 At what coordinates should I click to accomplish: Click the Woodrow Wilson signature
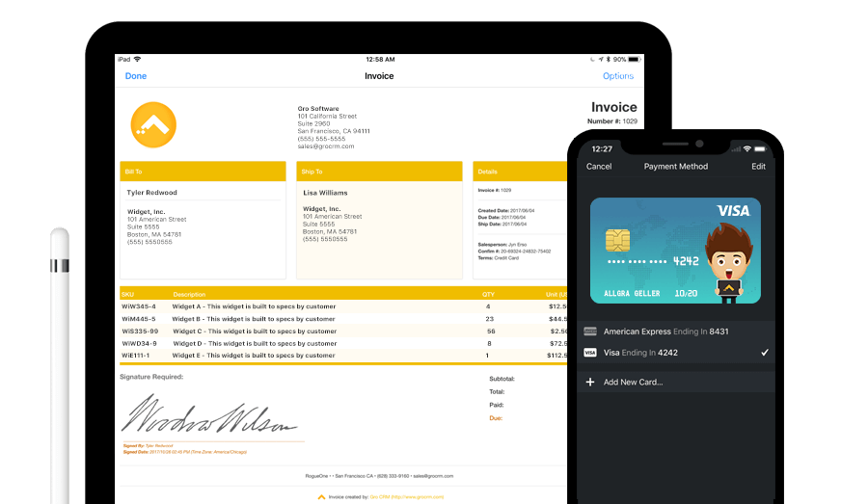pos(208,413)
